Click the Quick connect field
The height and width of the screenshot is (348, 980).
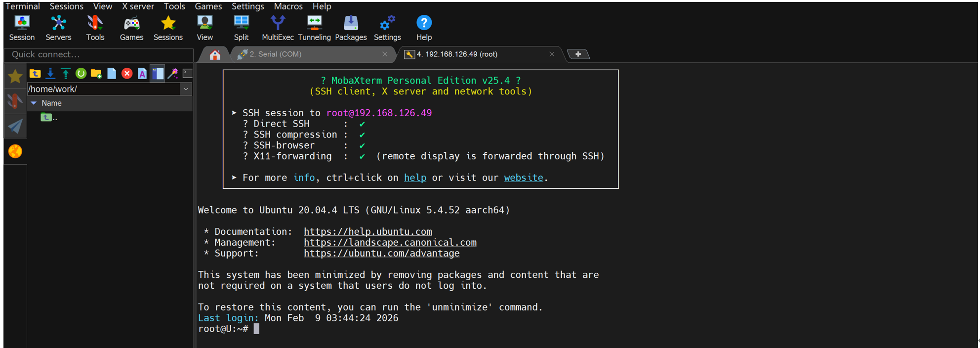pos(99,54)
